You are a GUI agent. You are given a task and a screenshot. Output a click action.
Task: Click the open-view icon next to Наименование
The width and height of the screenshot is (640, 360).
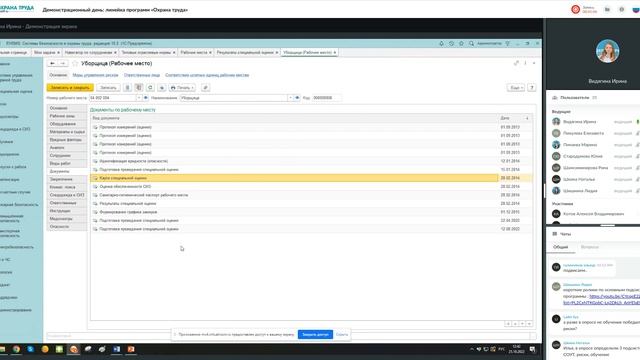click(297, 98)
